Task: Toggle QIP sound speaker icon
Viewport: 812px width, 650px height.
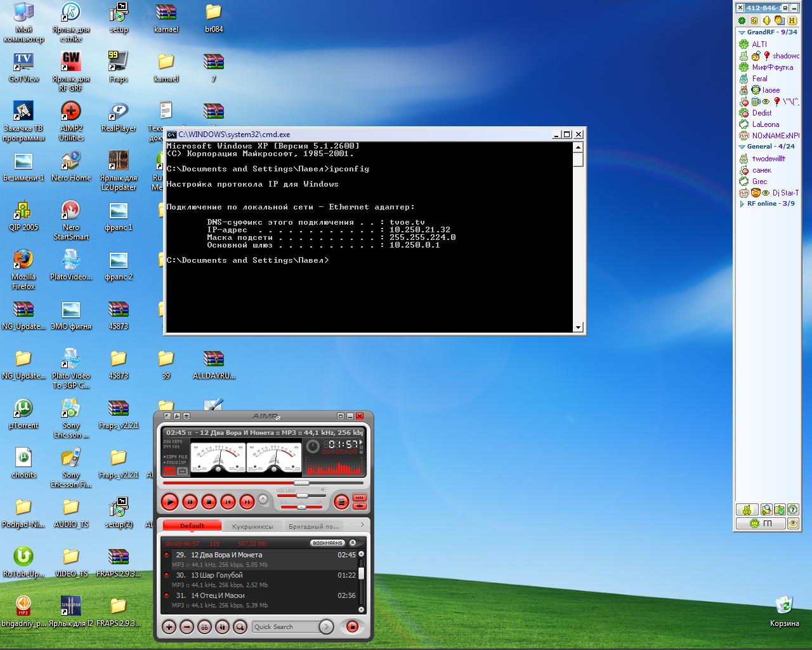Action: tap(766, 21)
